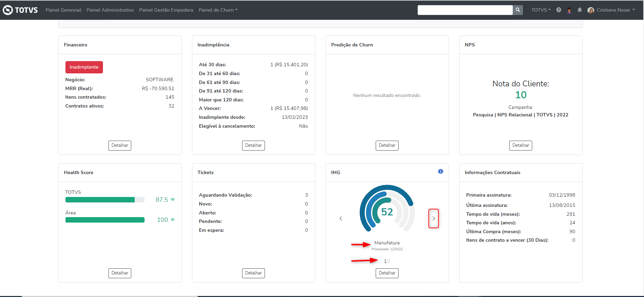Viewport: 644px width, 297px height.
Task: Go to next IMG gauge slide
Action: tap(434, 218)
